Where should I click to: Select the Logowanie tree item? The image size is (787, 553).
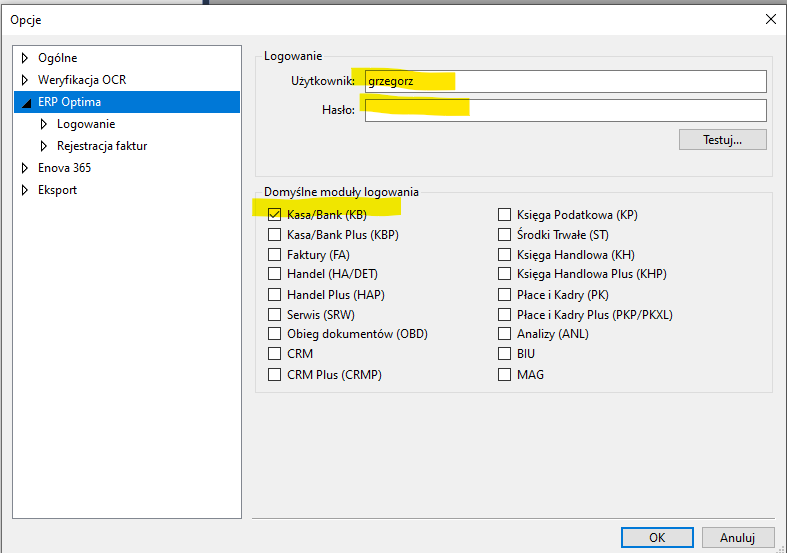[x=86, y=124]
